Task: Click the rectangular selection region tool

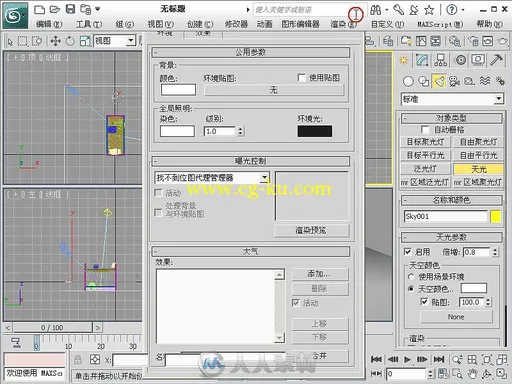Action: point(23,41)
